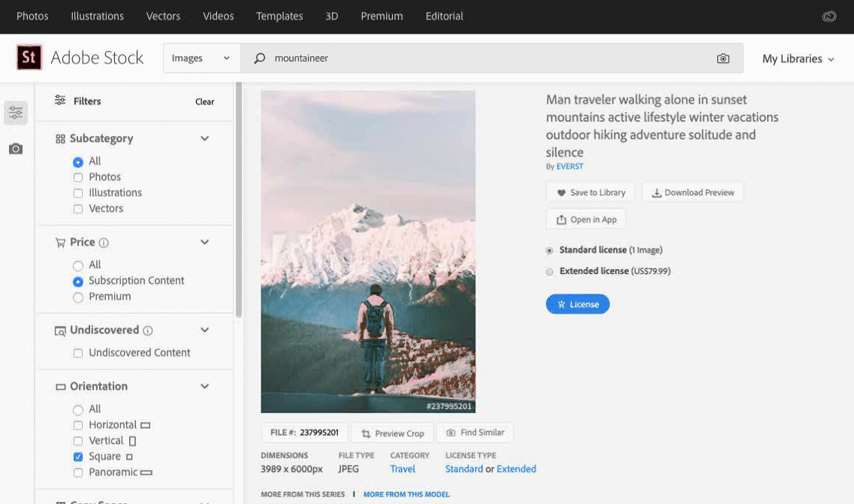Click the filter panel vertical scrollbar
The width and height of the screenshot is (854, 504).
tap(239, 199)
